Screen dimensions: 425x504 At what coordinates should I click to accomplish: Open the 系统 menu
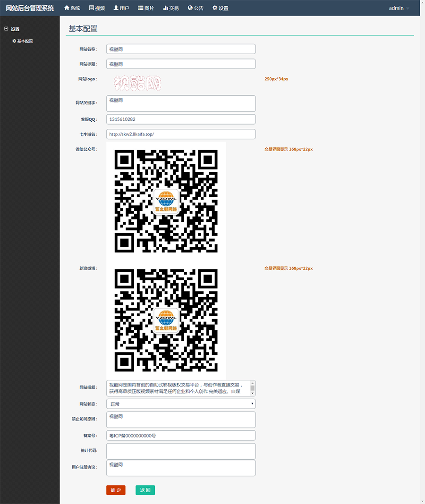[72, 8]
